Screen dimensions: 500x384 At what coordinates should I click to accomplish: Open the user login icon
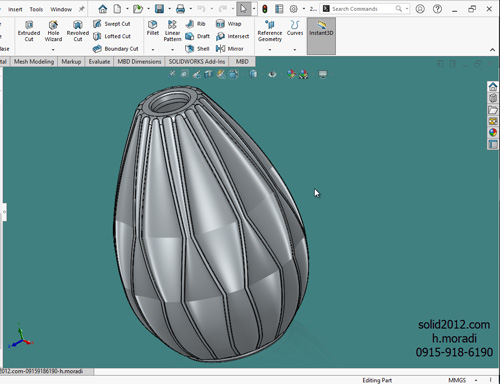coord(420,9)
